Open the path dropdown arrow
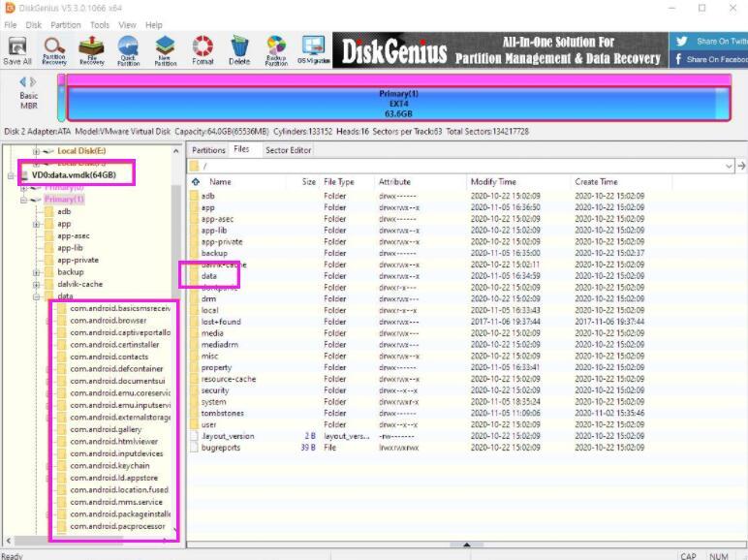This screenshot has height=560, width=748. (x=729, y=166)
